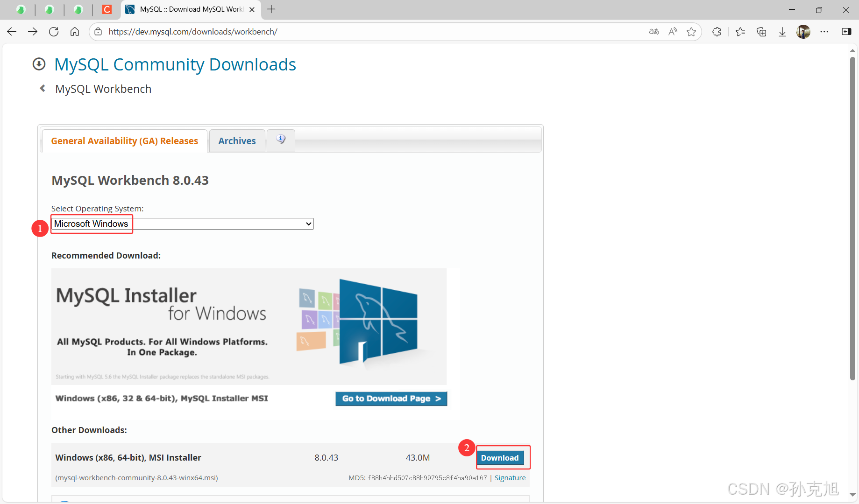Click the 43.0M file size
The height and width of the screenshot is (504, 859).
tap(418, 458)
